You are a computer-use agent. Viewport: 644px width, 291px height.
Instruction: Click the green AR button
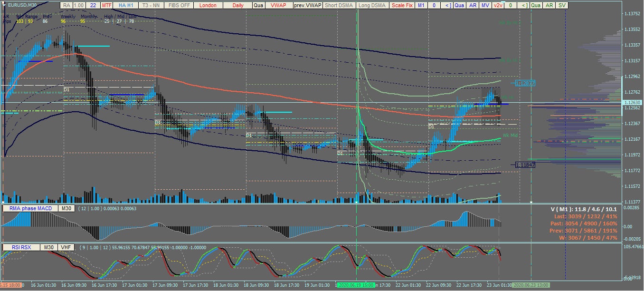(x=549, y=5)
